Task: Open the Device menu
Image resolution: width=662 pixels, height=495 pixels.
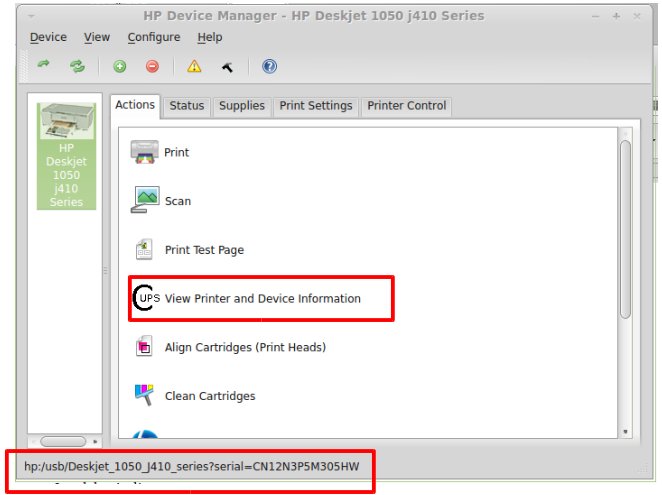Action: [x=48, y=37]
